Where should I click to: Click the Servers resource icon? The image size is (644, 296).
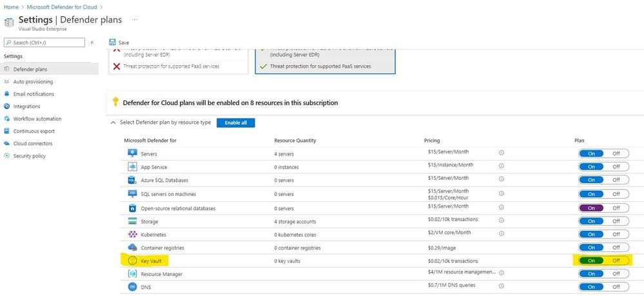click(132, 153)
